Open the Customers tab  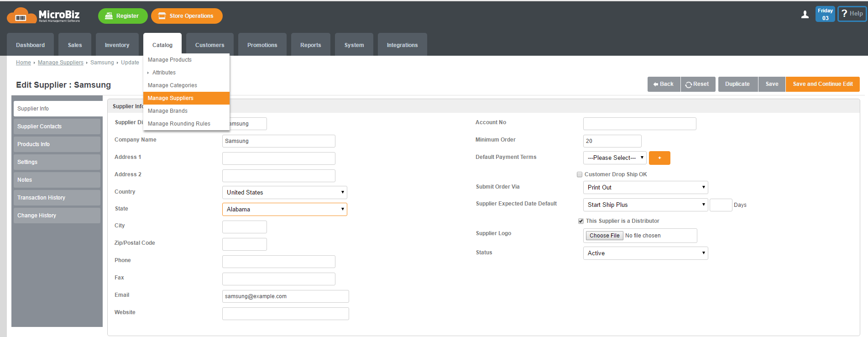pyautogui.click(x=210, y=45)
